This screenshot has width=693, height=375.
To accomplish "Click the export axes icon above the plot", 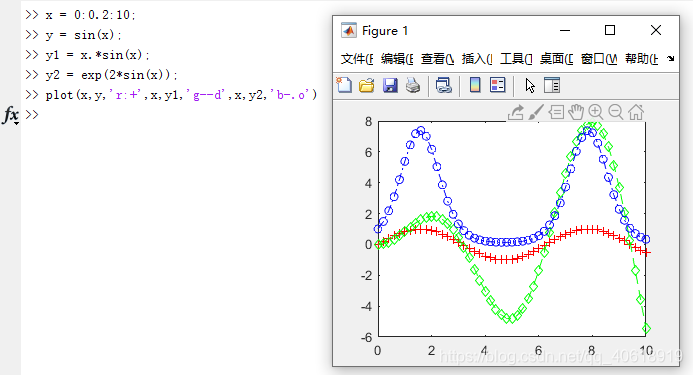I will [x=515, y=112].
